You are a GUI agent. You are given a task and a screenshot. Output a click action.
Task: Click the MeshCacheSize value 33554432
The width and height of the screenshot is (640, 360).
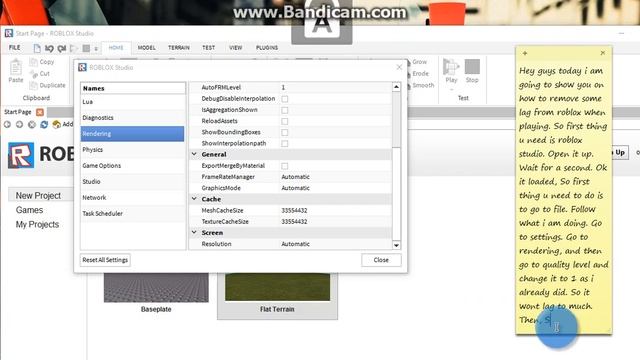coord(294,210)
